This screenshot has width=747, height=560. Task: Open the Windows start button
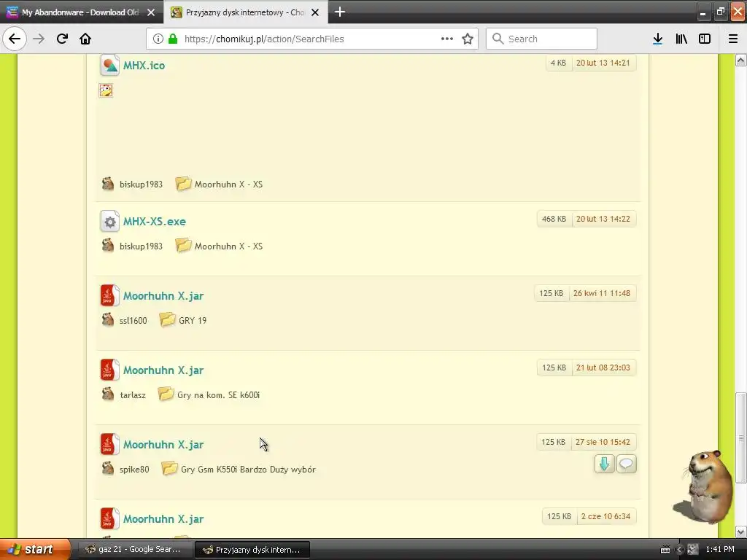coord(35,549)
